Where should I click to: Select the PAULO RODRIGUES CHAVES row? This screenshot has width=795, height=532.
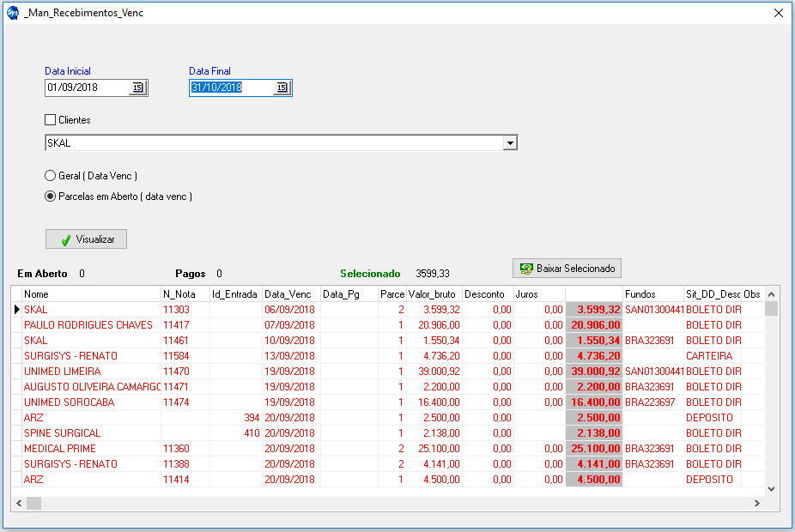tap(88, 325)
